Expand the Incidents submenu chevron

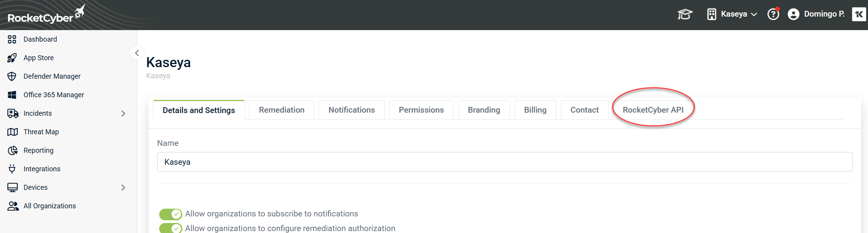(x=123, y=113)
